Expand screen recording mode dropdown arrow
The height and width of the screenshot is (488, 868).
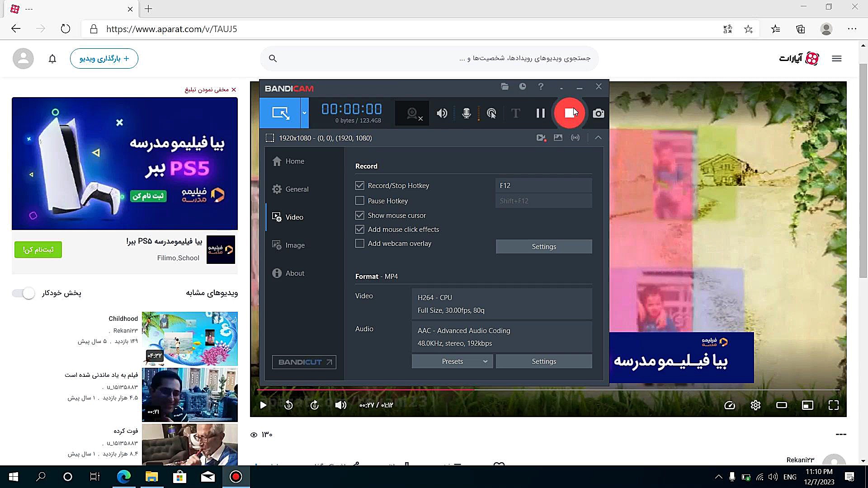(x=304, y=113)
